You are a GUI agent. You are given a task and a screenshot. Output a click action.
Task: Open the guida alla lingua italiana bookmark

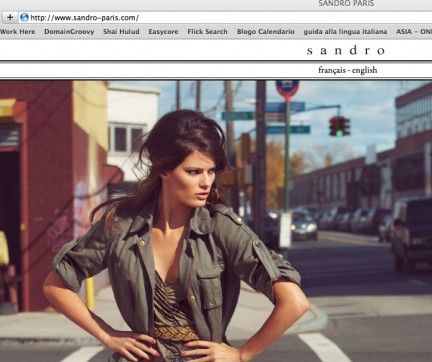[x=345, y=32]
